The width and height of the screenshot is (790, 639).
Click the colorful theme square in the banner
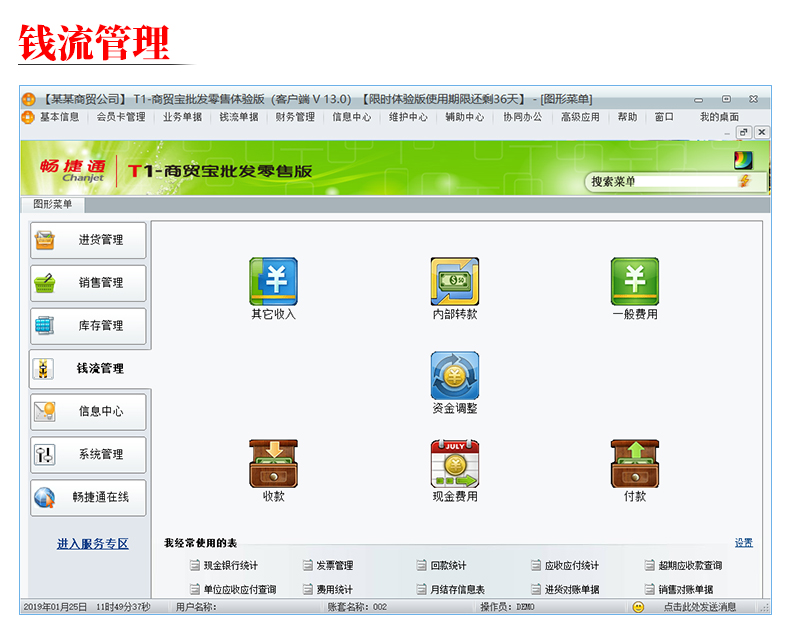point(743,160)
